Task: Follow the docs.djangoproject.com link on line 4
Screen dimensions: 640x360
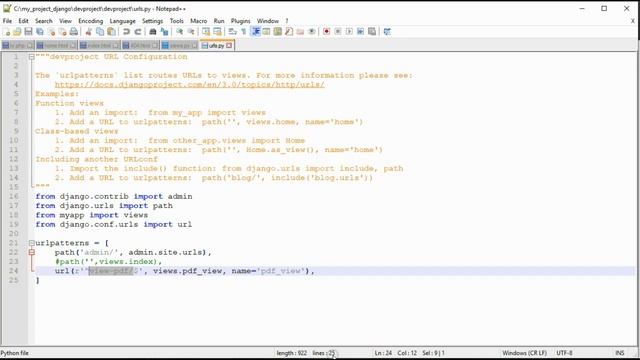Action: [189, 85]
